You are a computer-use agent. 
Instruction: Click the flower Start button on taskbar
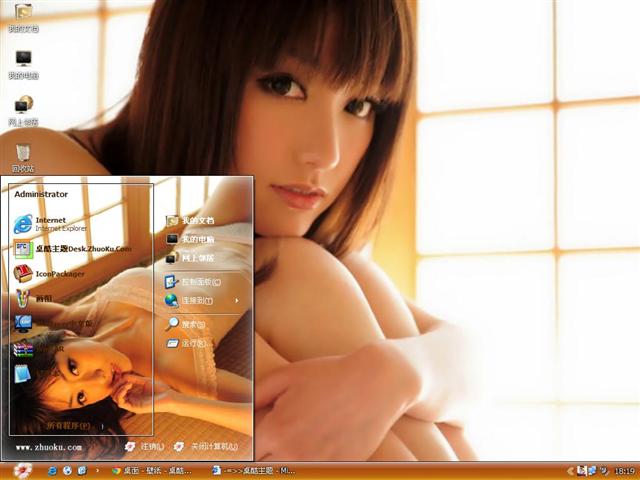click(x=23, y=471)
